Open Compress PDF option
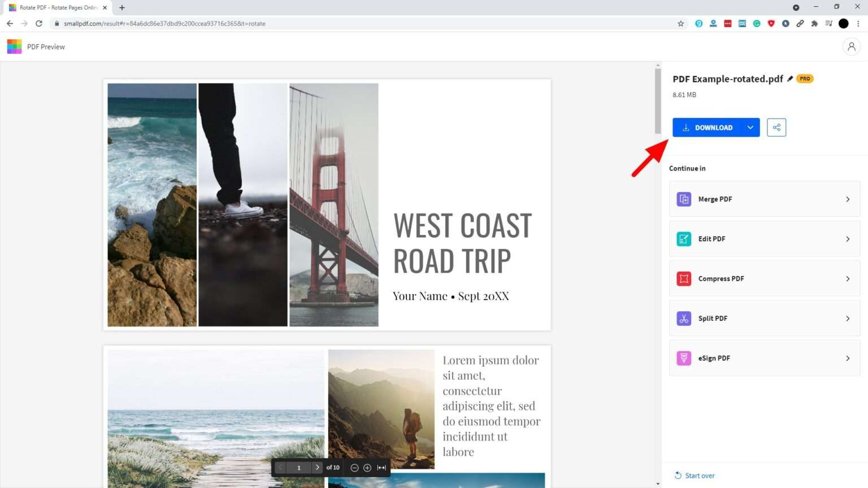This screenshot has height=488, width=868. pyautogui.click(x=764, y=279)
